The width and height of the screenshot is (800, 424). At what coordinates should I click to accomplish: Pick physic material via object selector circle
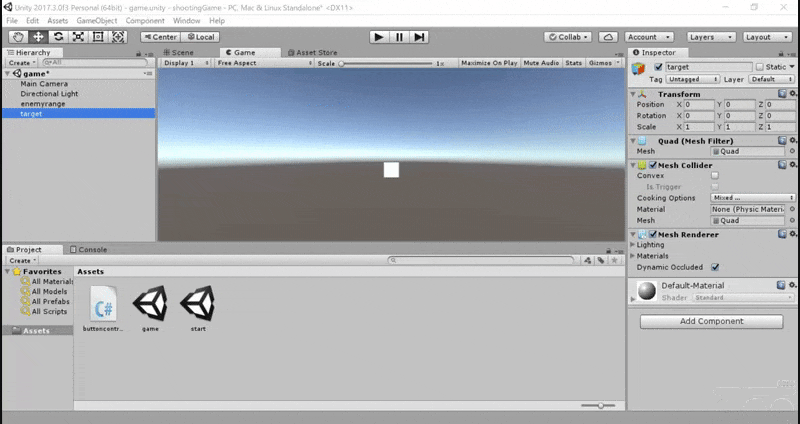tap(792, 209)
